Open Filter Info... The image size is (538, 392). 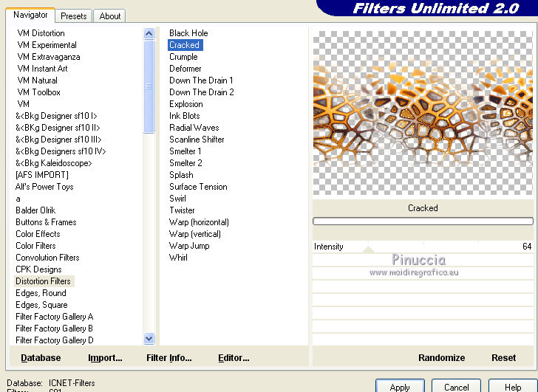pyautogui.click(x=168, y=358)
